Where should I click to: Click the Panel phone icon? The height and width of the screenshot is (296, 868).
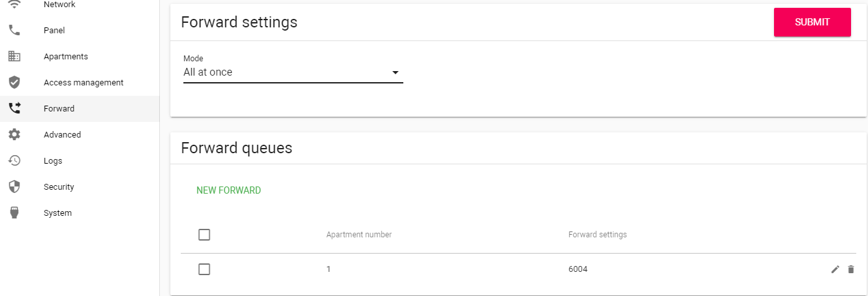click(14, 30)
